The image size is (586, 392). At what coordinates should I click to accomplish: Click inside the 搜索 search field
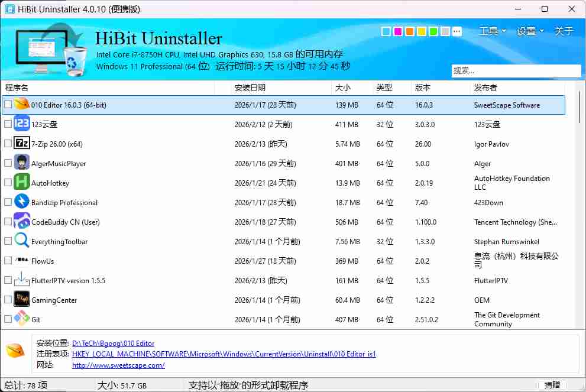516,71
